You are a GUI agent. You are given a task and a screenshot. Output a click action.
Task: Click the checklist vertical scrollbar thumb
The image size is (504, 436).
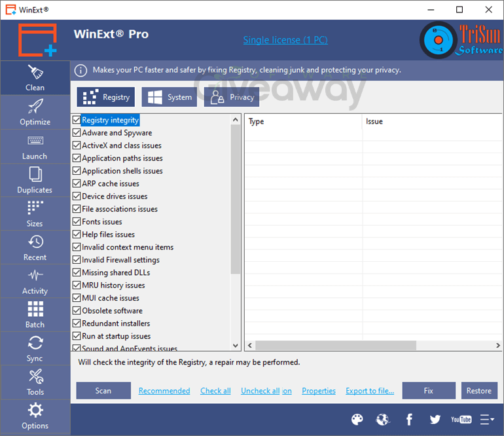(235, 200)
